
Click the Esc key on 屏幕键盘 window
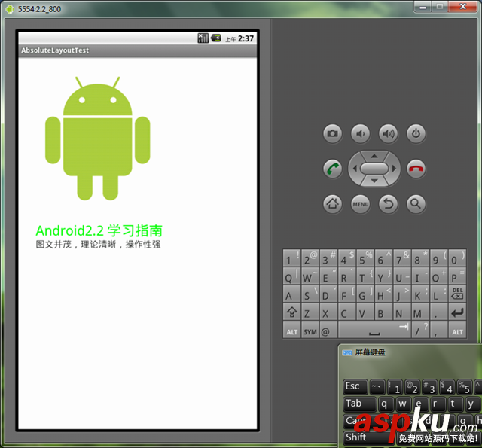[355, 386]
